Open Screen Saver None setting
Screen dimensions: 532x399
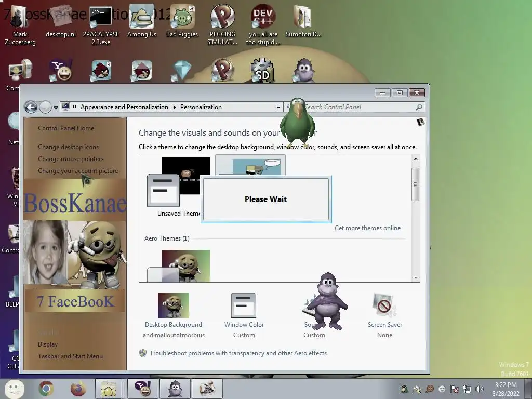(x=385, y=316)
